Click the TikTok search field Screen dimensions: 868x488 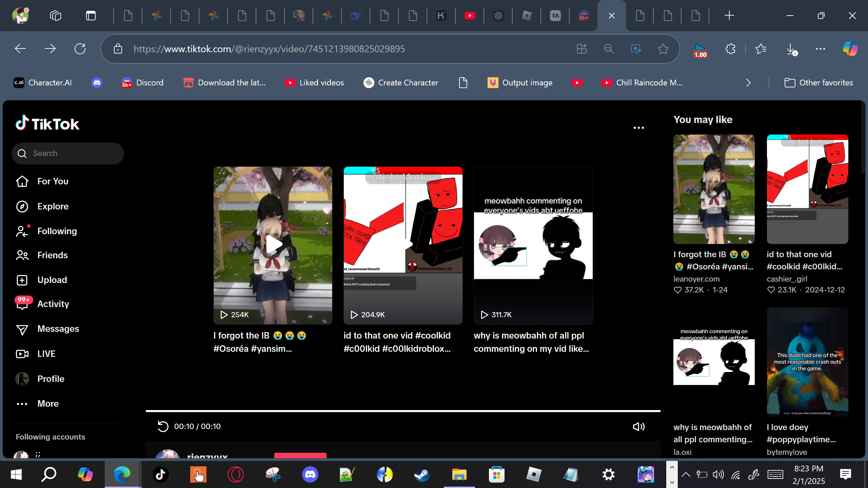coord(68,154)
